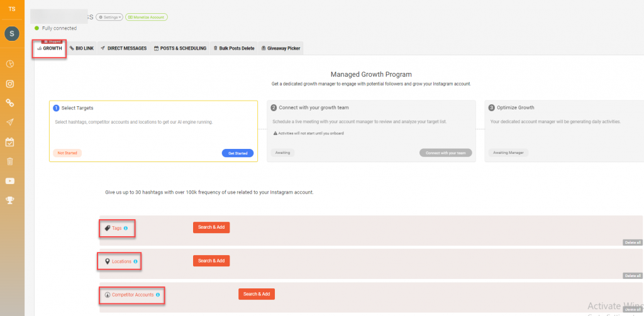Click the Tags label

point(116,228)
